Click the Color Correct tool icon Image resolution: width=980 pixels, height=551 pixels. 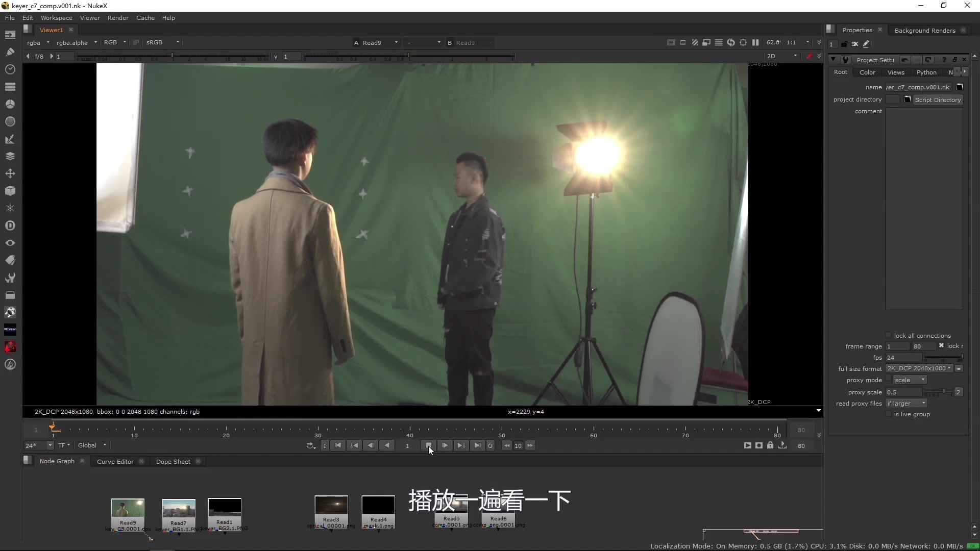(x=10, y=104)
